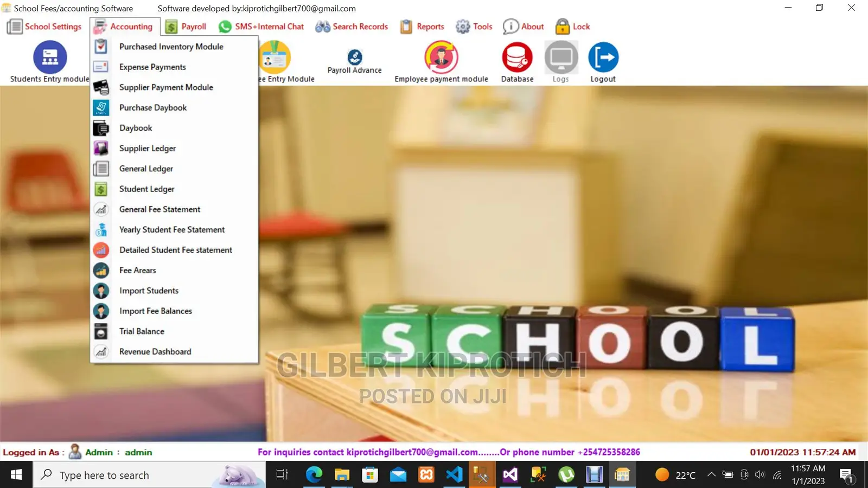This screenshot has width=868, height=488.
Task: Click the Daybook icon in menu
Action: tap(101, 128)
